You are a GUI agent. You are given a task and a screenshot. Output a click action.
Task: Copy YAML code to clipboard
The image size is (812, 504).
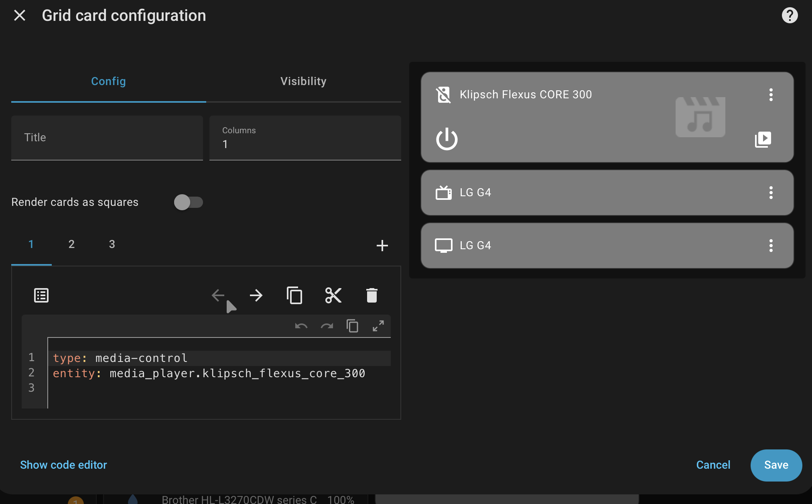click(352, 326)
